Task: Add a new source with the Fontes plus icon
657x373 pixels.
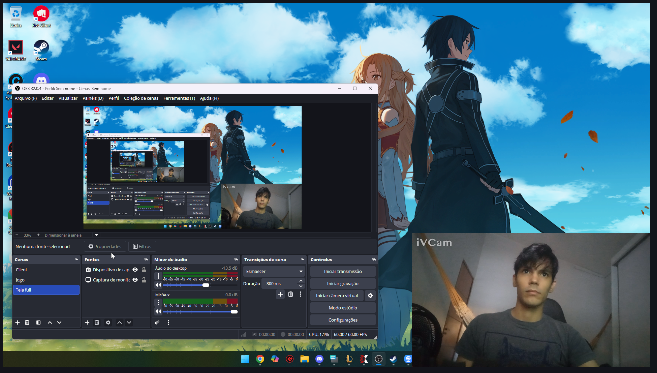Action: pyautogui.click(x=87, y=322)
